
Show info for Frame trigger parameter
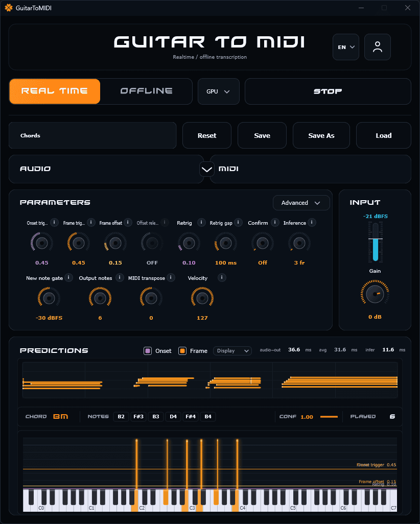[x=91, y=222]
